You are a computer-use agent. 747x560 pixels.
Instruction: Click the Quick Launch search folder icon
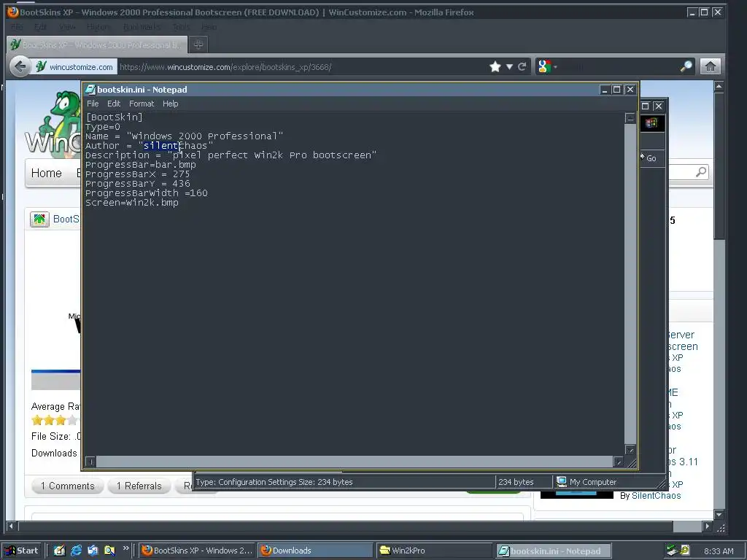click(109, 551)
